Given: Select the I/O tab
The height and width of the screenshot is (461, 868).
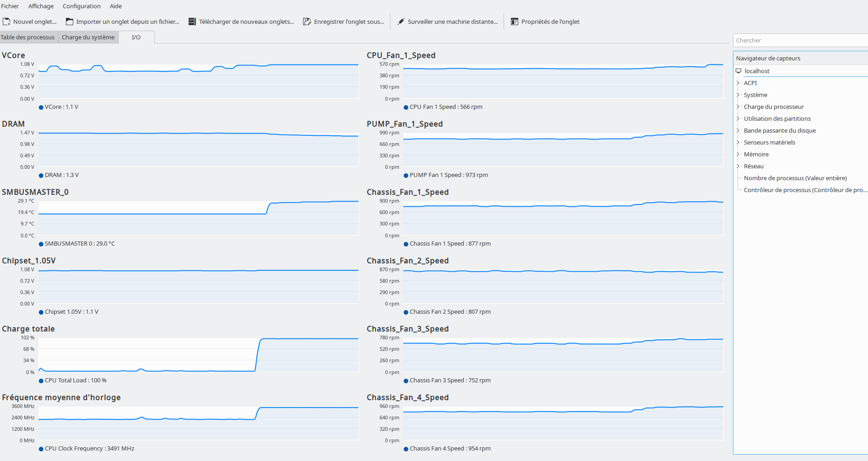Looking at the screenshot, I should click(x=136, y=37).
